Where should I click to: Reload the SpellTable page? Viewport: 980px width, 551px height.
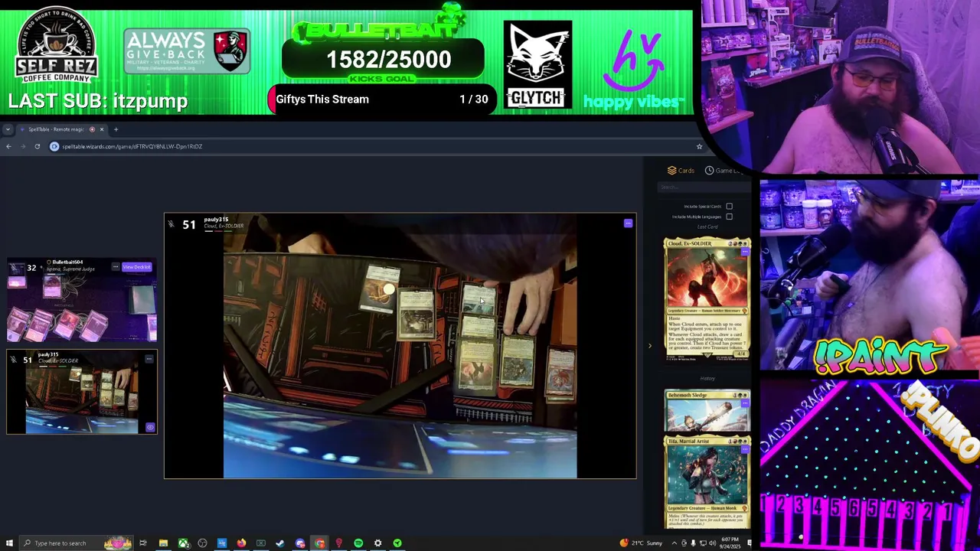coord(37,146)
